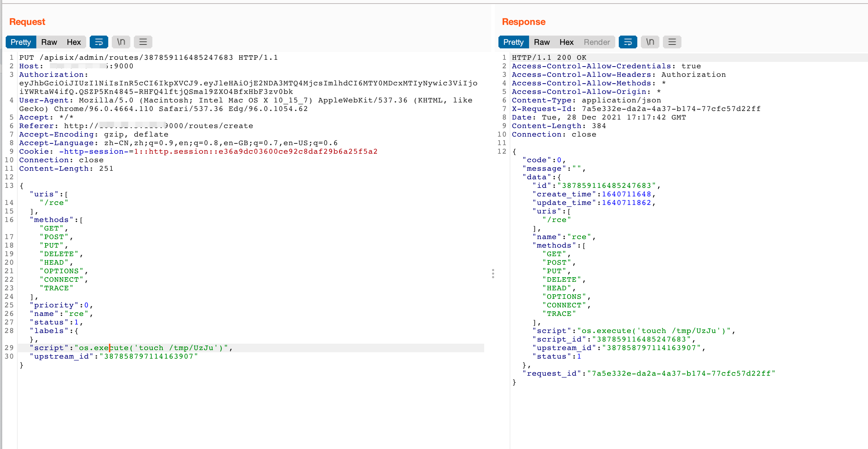
Task: Toggle word wrap icon in Request panel
Action: tap(99, 42)
